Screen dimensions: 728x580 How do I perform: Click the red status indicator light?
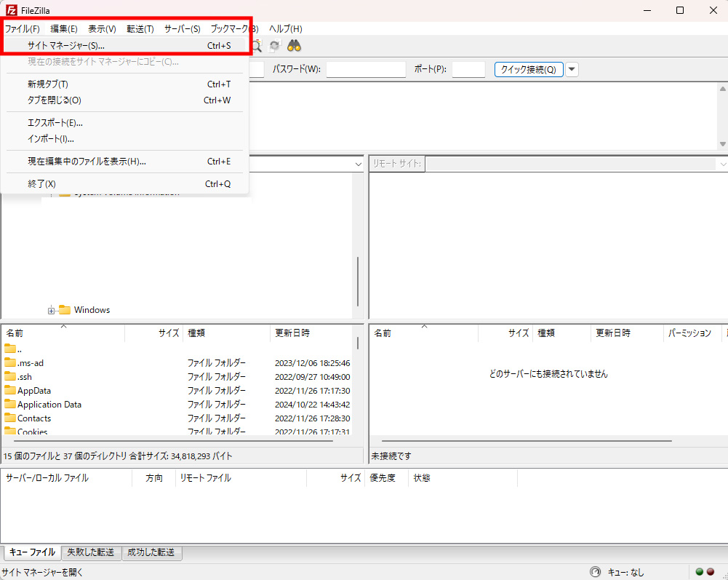click(711, 571)
